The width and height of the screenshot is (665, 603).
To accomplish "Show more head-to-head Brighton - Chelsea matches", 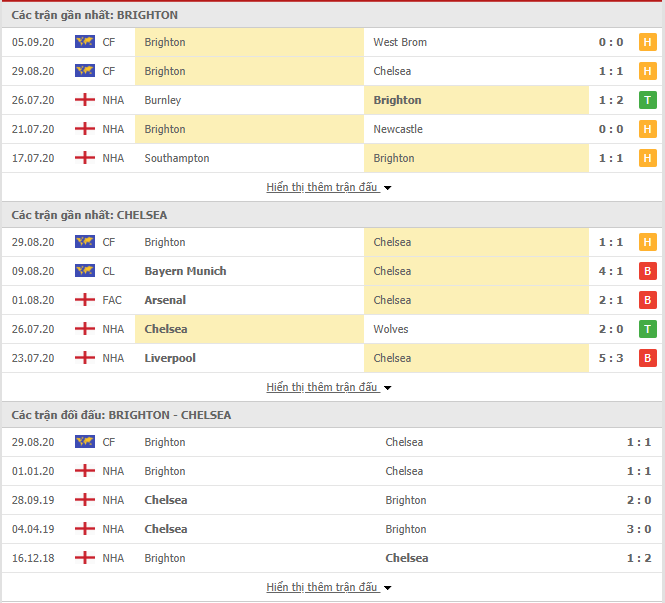I will pyautogui.click(x=329, y=587).
